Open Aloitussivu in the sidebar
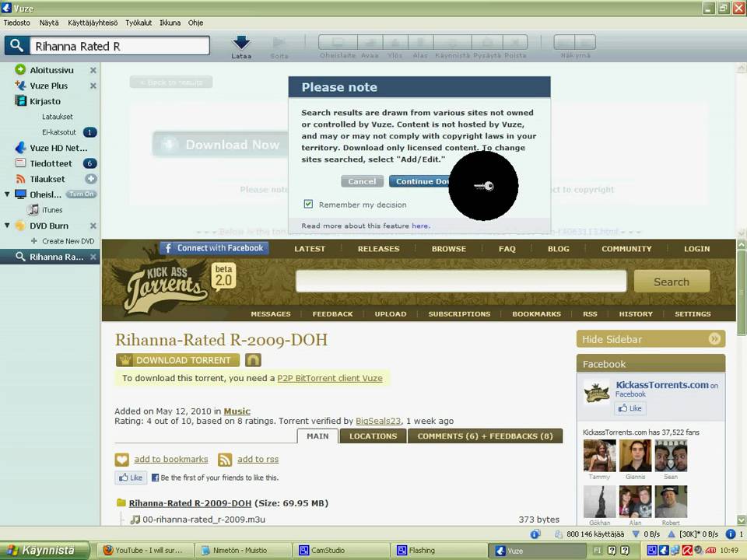Viewport: 747px width, 560px height. point(51,70)
